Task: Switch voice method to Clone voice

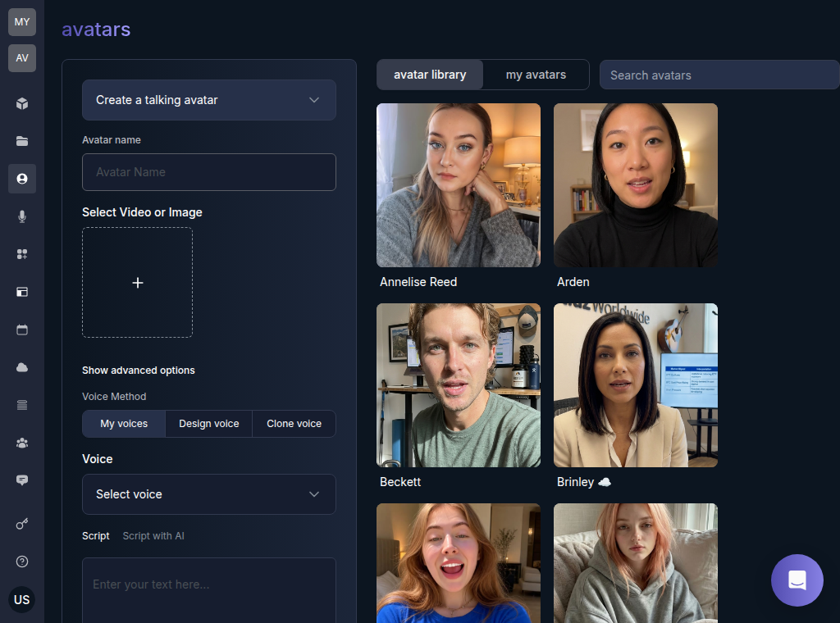Action: (294, 424)
